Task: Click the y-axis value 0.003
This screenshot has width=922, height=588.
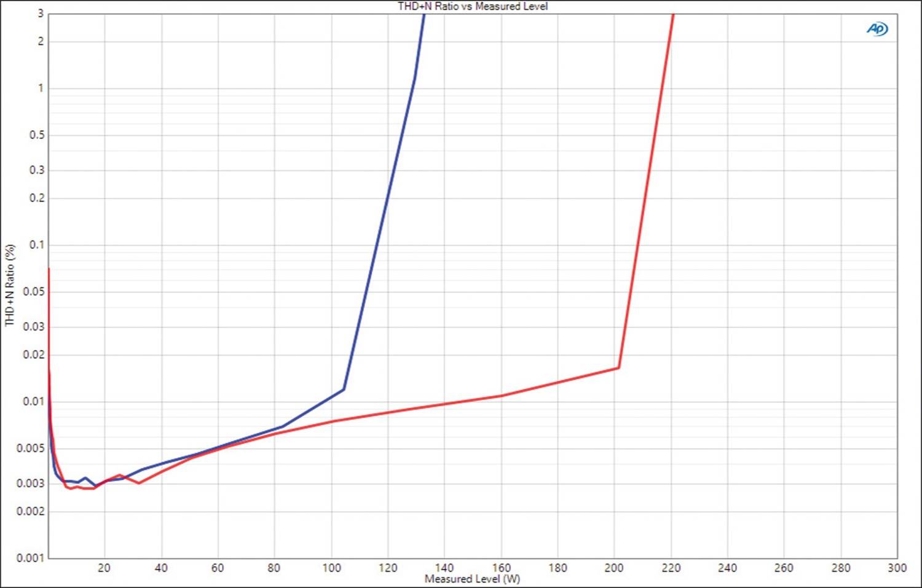Action: click(x=31, y=484)
